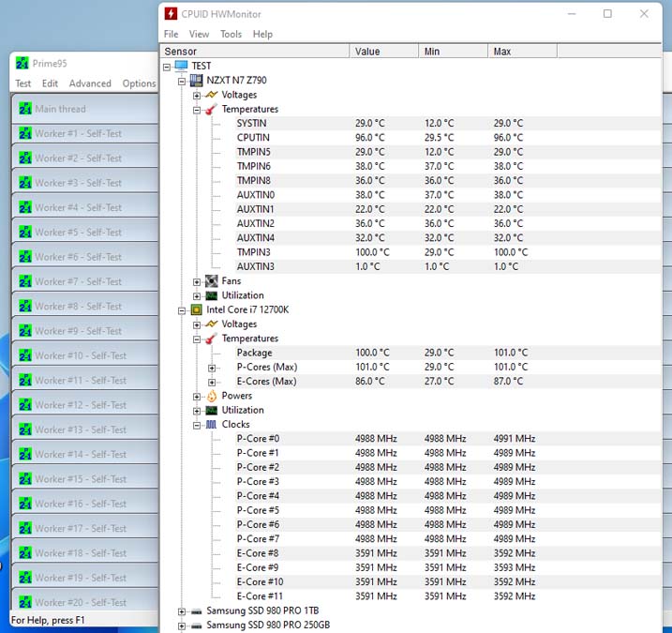Open the Tools menu in HWMonitor
Screen dimensions: 672x633
(x=231, y=35)
